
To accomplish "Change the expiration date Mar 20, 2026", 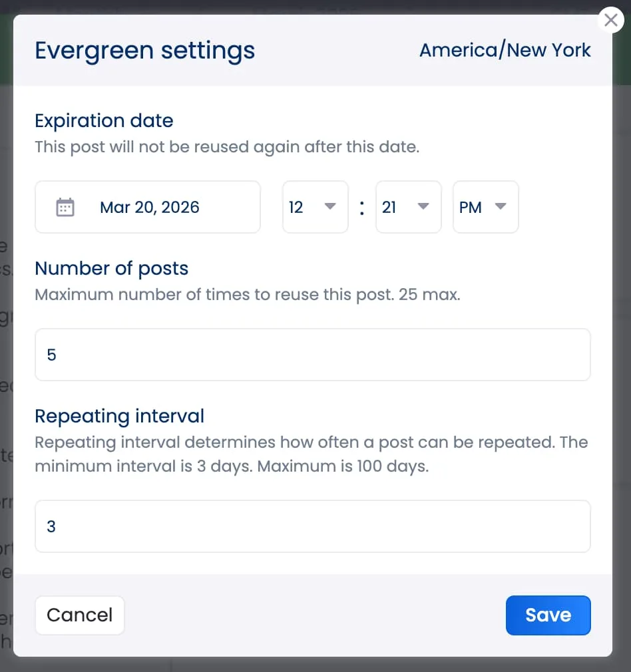I will coord(149,207).
